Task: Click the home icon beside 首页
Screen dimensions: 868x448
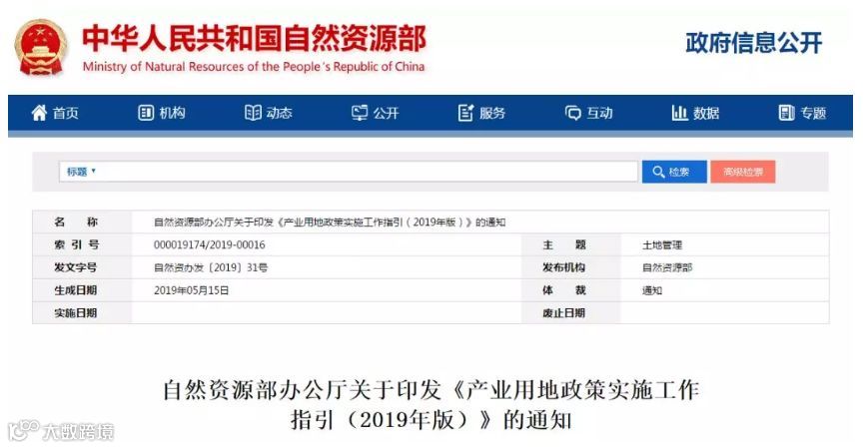Action: 39,113
